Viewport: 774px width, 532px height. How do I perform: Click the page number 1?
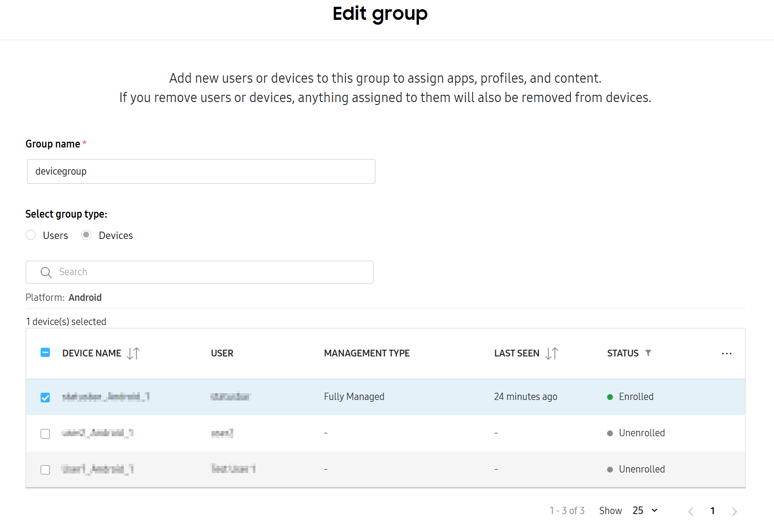(x=713, y=511)
